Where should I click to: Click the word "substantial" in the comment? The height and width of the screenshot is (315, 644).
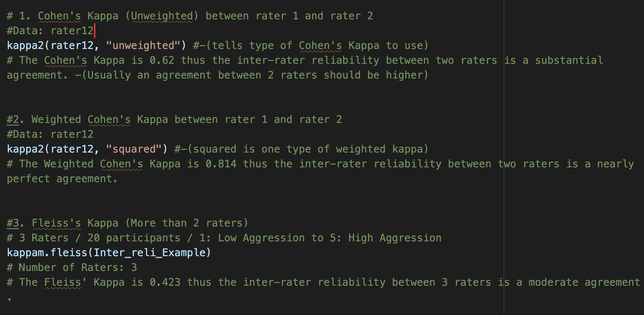(x=569, y=60)
